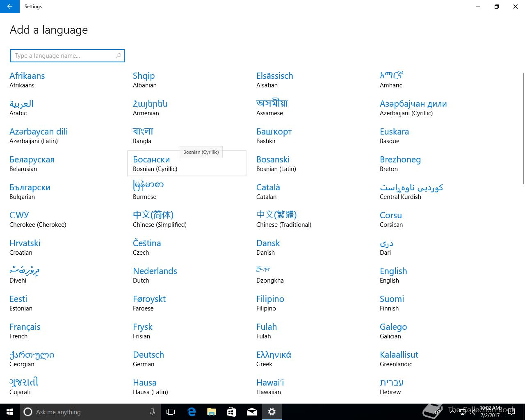The height and width of the screenshot is (420, 525).
Task: Go back with the Settings back arrow
Action: click(x=10, y=7)
